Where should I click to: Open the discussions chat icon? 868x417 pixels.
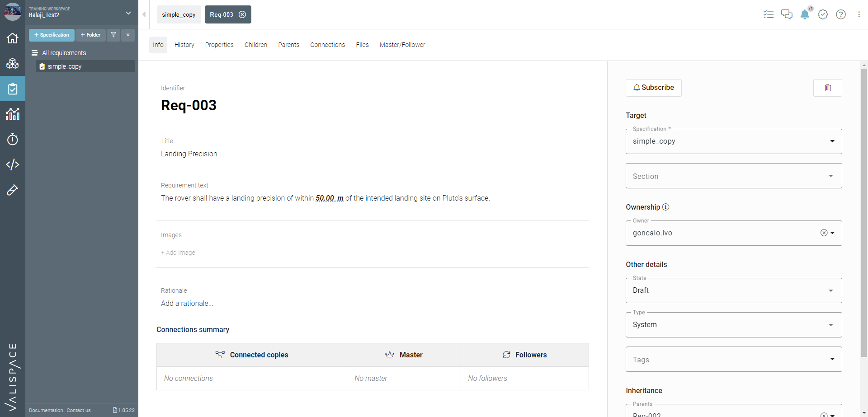[x=787, y=14]
